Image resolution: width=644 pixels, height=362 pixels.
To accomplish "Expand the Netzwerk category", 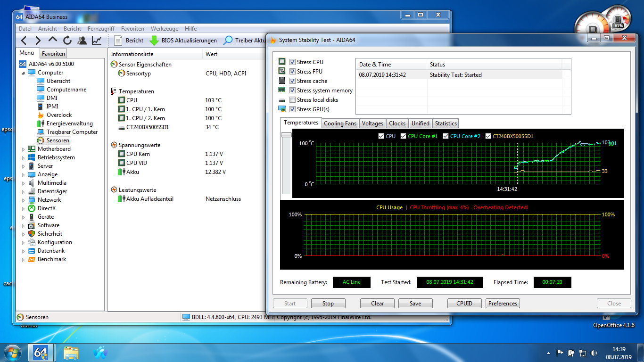I will (x=23, y=199).
